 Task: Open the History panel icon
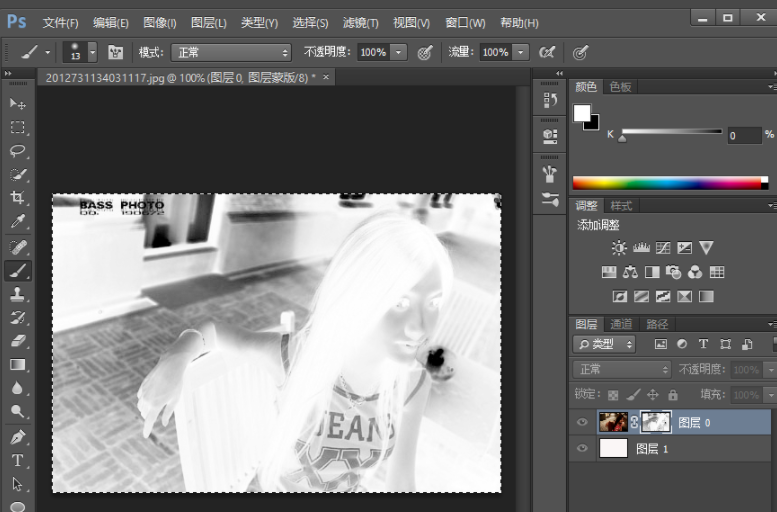549,100
